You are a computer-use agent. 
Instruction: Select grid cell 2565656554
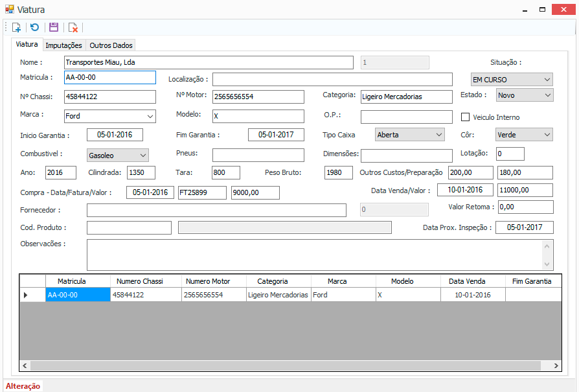214,295
